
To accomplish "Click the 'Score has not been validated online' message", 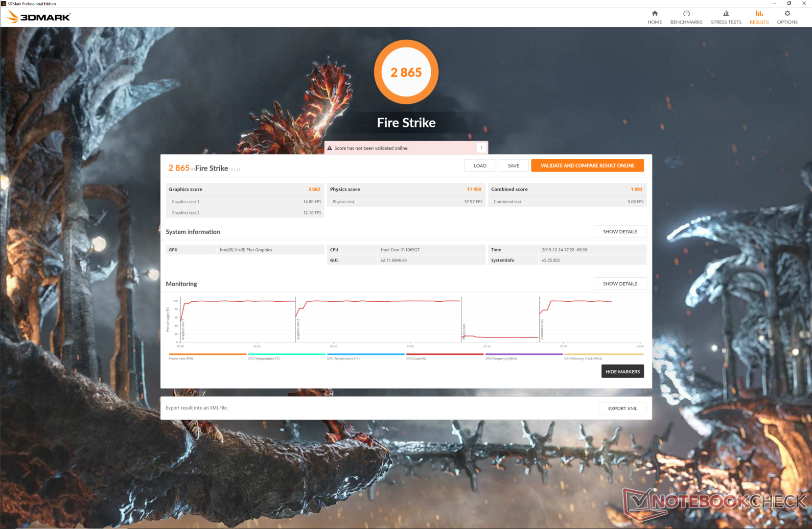I will tap(371, 148).
